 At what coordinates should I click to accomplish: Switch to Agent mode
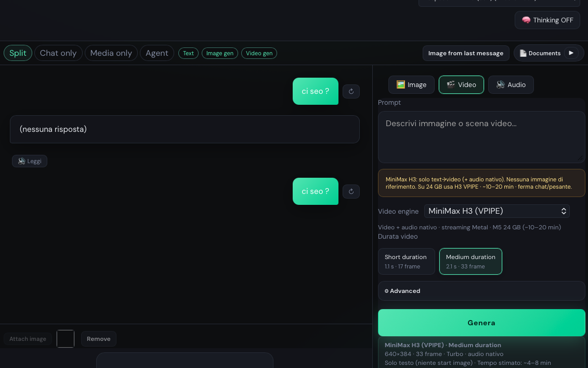tap(157, 53)
